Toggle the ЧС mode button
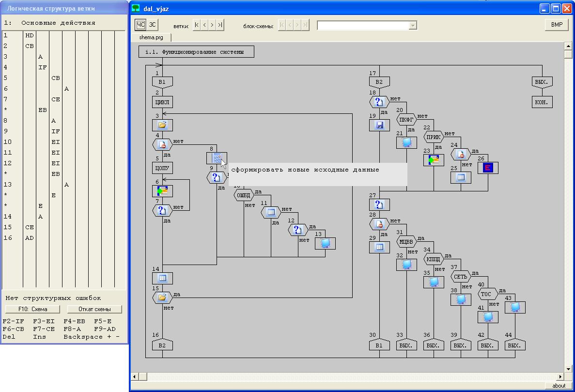This screenshot has width=575, height=392. 140,25
